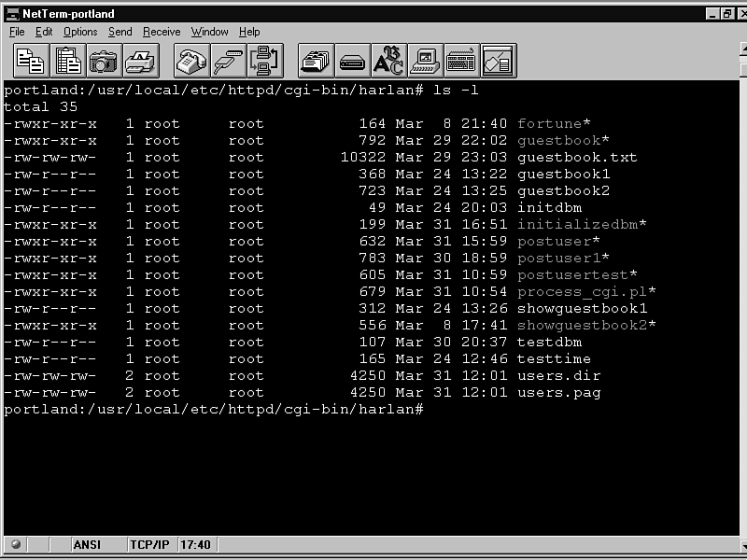747x560 pixels.
Task: Open the File menu
Action: [x=18, y=32]
